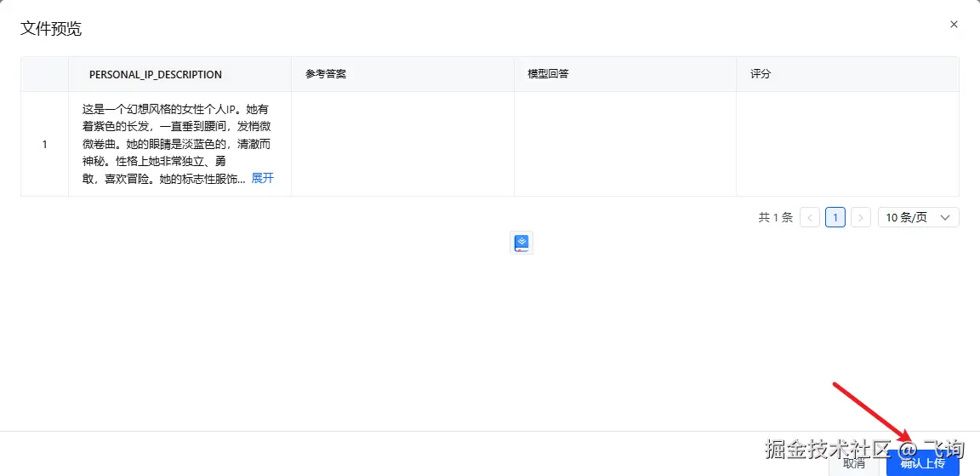Select page 1 in pagination
This screenshot has width=980, height=476.
(835, 218)
